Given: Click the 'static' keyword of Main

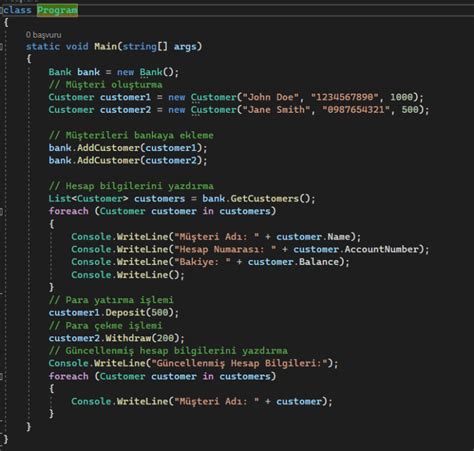Looking at the screenshot, I should coord(43,47).
